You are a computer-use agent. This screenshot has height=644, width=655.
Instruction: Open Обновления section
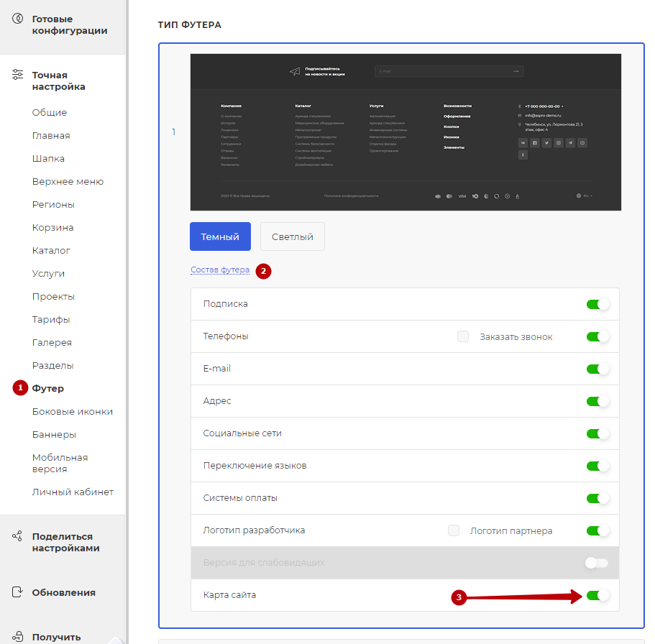point(63,592)
